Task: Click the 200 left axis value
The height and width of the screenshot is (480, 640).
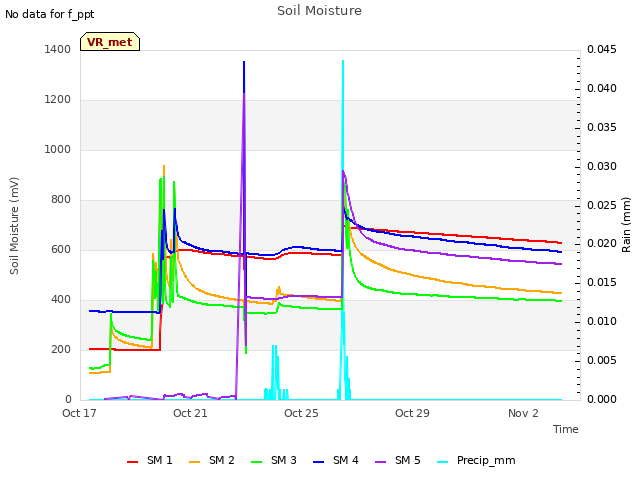Action: point(61,349)
